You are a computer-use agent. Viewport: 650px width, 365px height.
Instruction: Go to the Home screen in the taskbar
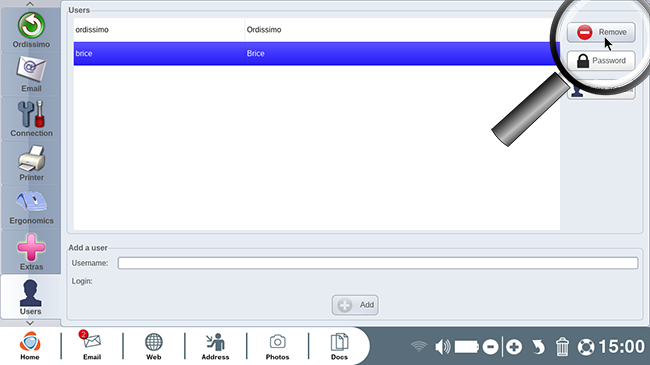pyautogui.click(x=30, y=346)
